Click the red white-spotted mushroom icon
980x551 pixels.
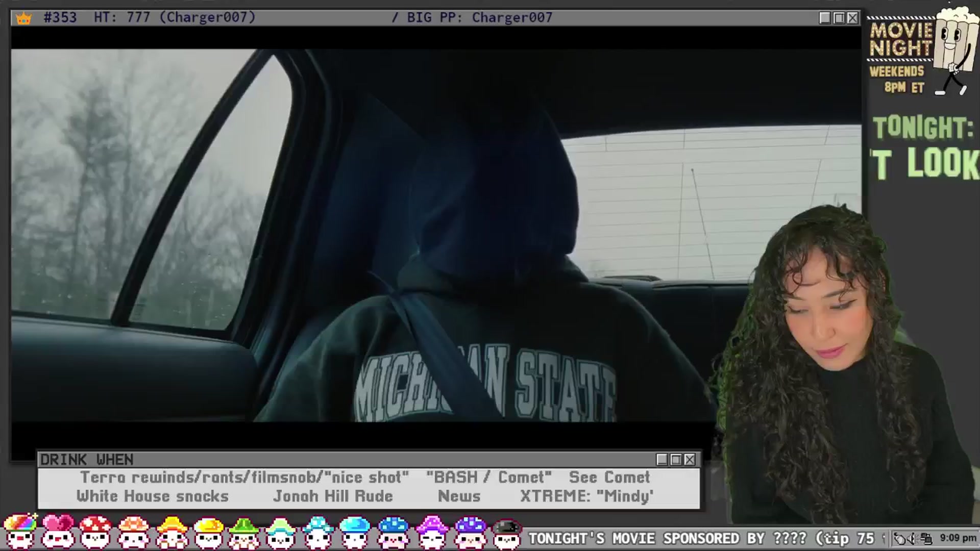click(x=95, y=532)
